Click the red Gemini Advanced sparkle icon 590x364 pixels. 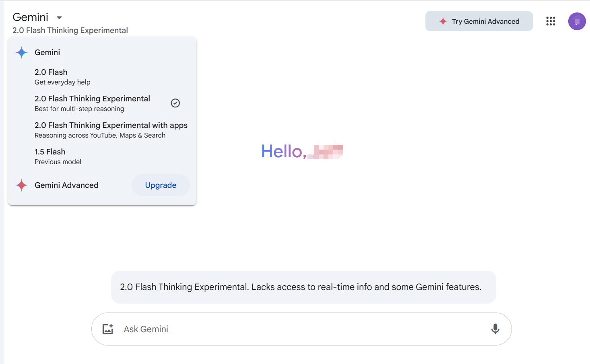[21, 185]
